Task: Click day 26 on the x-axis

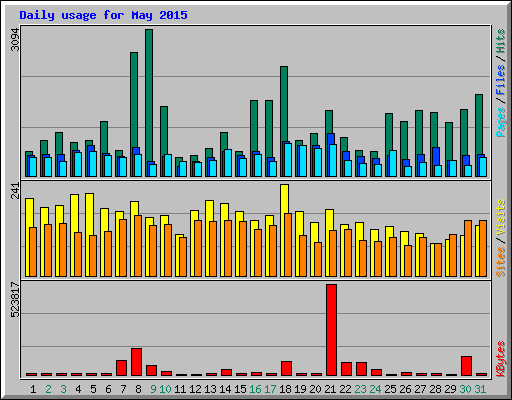Action: click(405, 389)
